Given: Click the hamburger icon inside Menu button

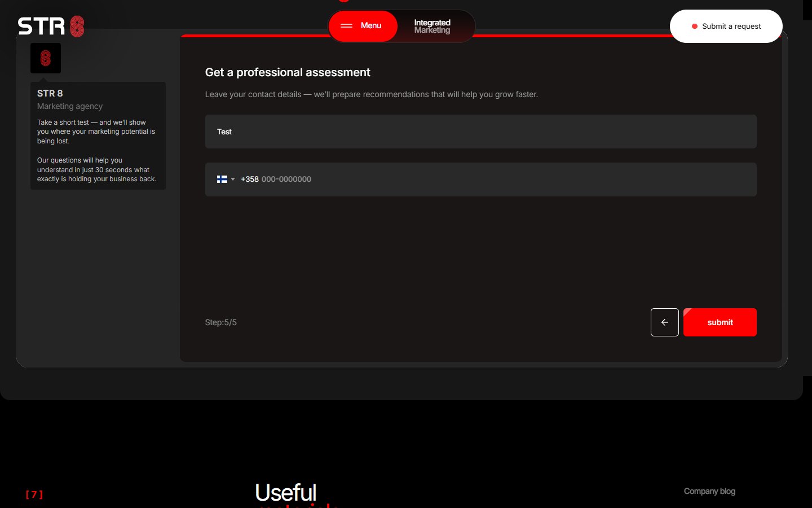Looking at the screenshot, I should coord(346,26).
